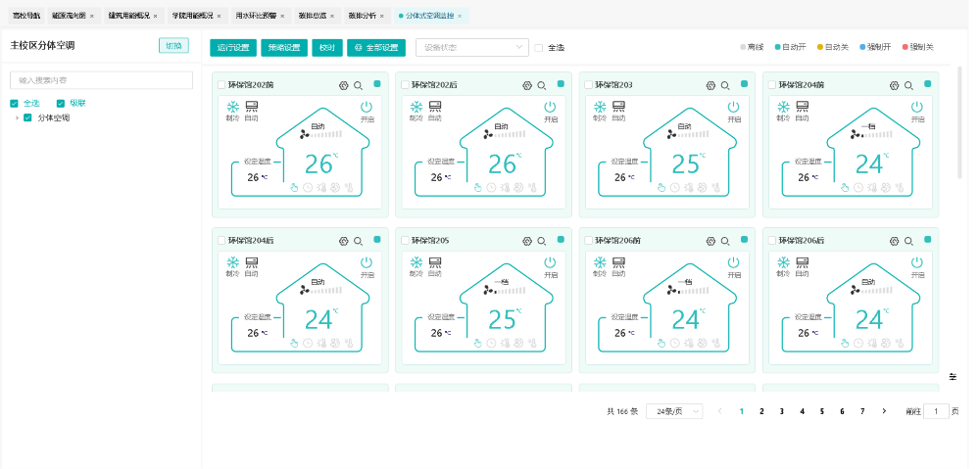
Task: Click the 策略设置 button
Action: click(x=284, y=47)
